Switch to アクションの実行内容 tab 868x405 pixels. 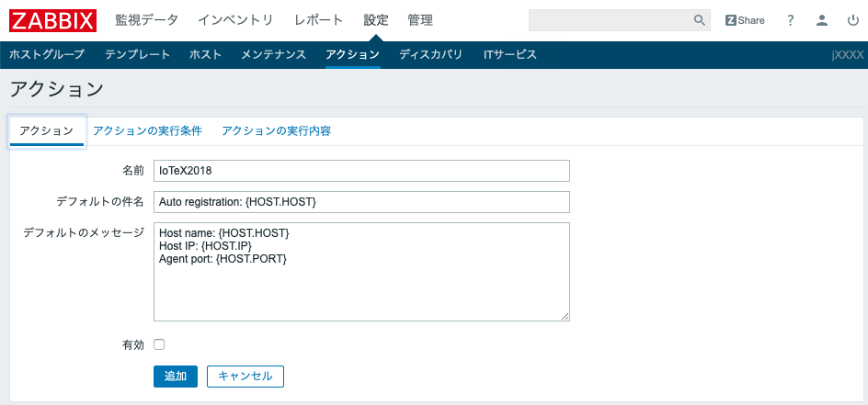pos(276,130)
